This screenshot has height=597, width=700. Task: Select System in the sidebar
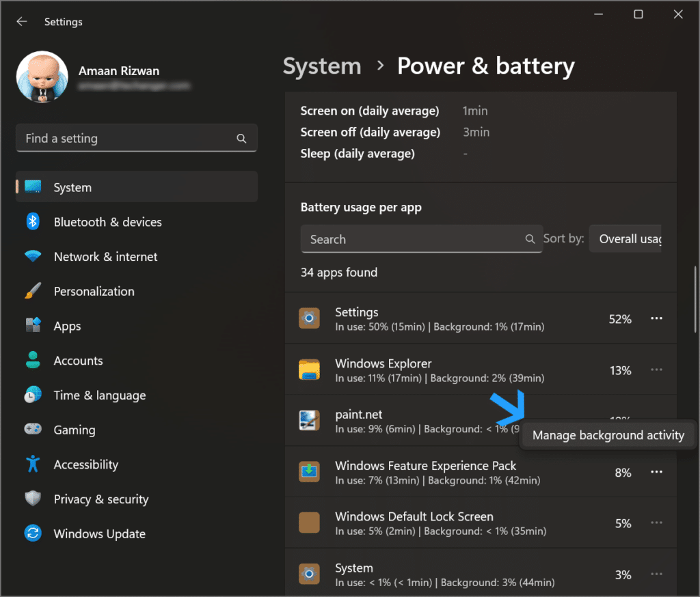(137, 187)
